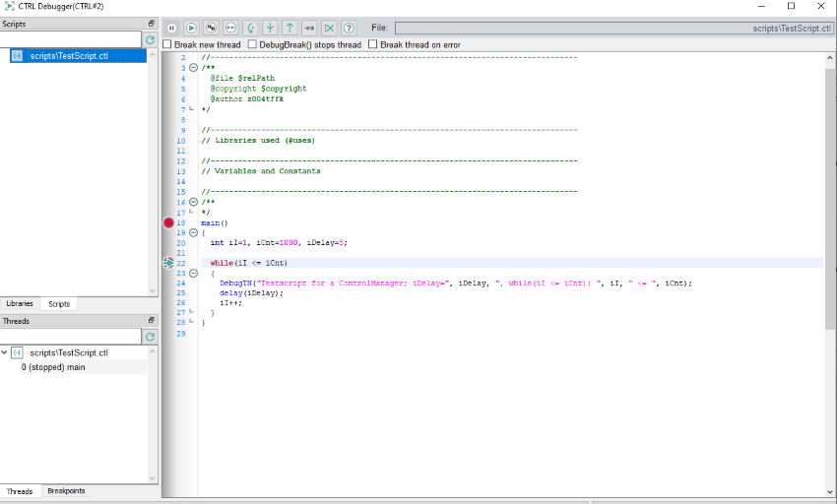This screenshot has width=837, height=504.
Task: Toggle DebugBreak() stops thread checkbox
Action: [252, 44]
